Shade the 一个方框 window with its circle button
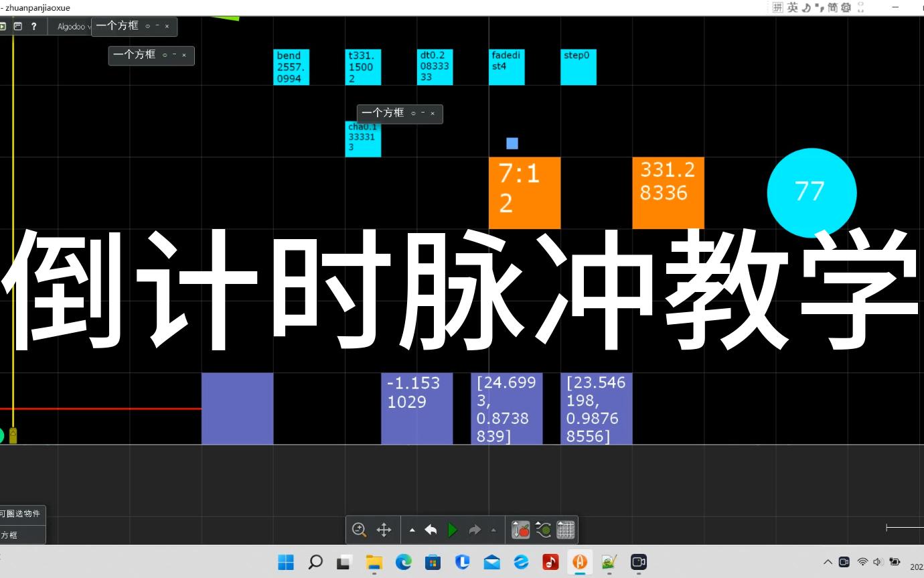The image size is (924, 578). click(x=148, y=27)
